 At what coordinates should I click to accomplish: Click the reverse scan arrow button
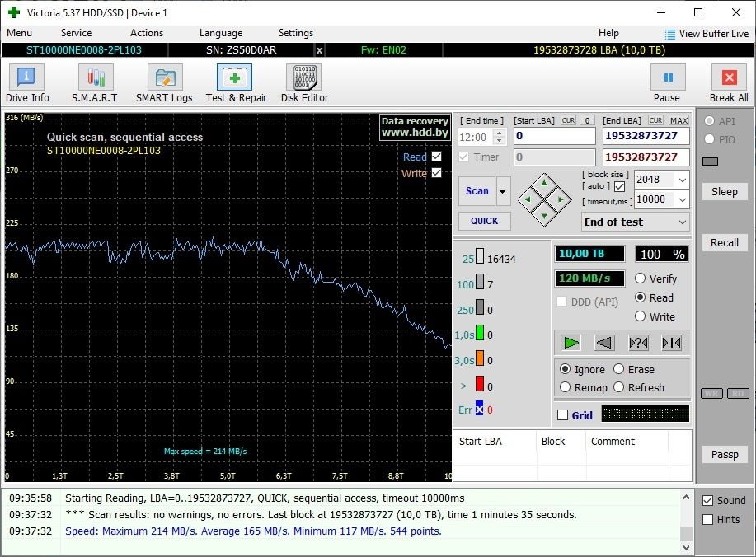pyautogui.click(x=604, y=343)
